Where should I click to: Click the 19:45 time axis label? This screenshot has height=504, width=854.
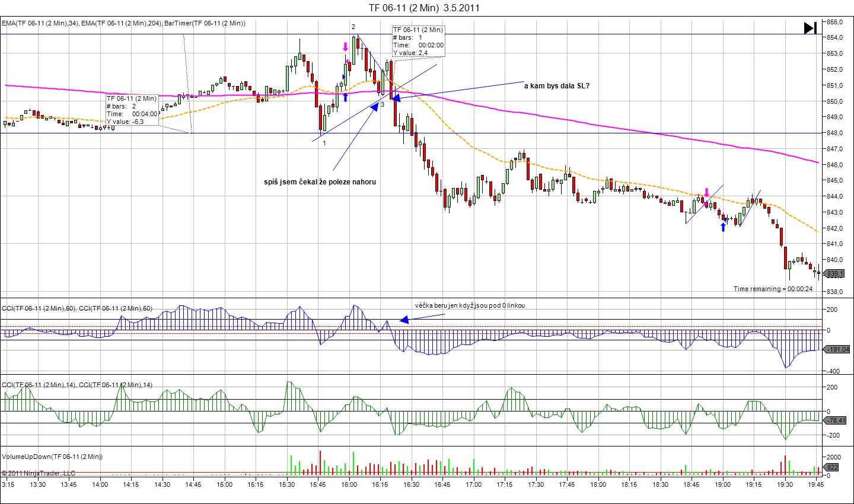(x=816, y=484)
